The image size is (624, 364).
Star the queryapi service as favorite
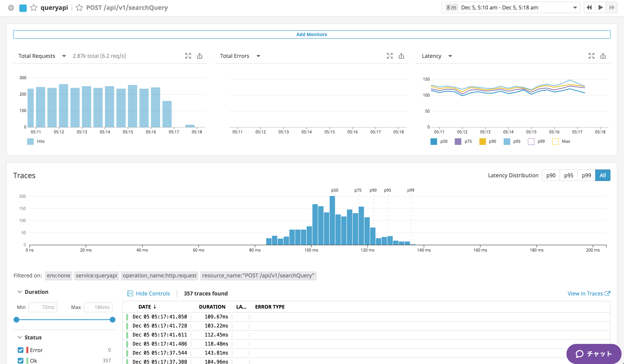(33, 8)
